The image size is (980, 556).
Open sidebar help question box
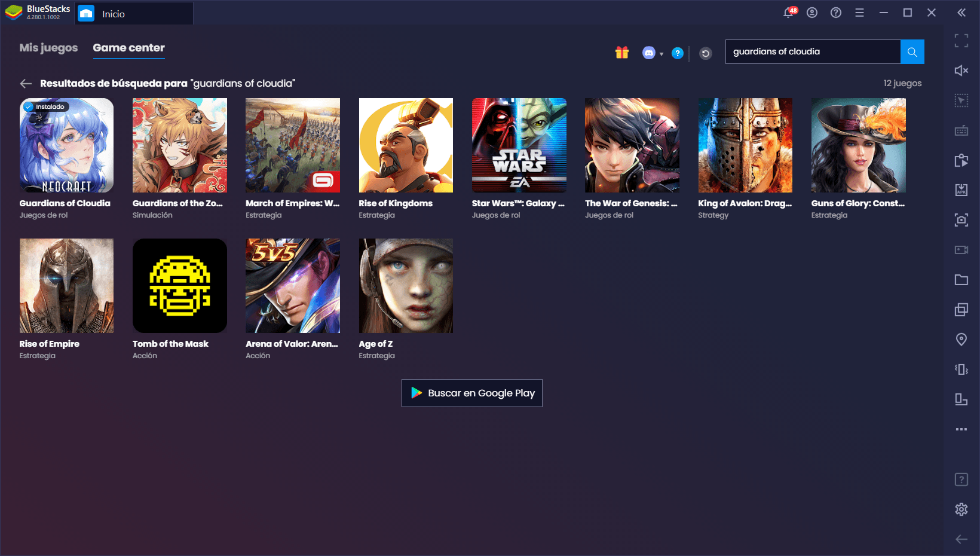[x=961, y=479]
